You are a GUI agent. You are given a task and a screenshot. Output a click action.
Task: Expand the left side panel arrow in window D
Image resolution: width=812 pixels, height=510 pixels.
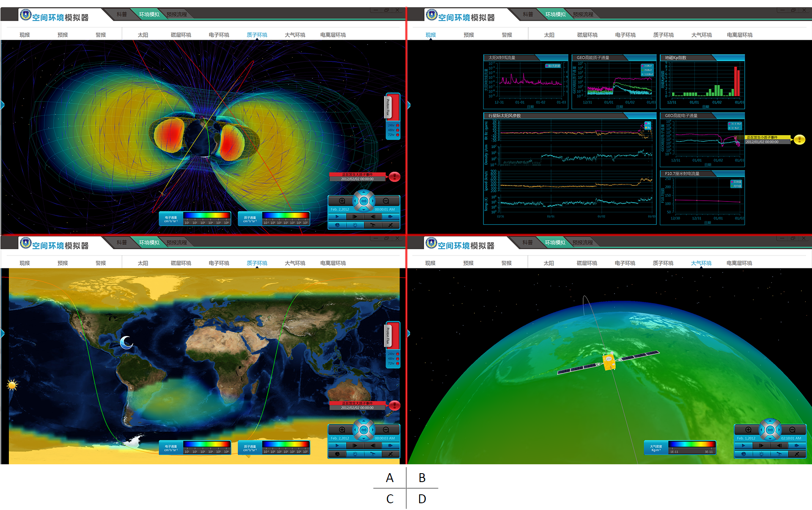(x=409, y=334)
